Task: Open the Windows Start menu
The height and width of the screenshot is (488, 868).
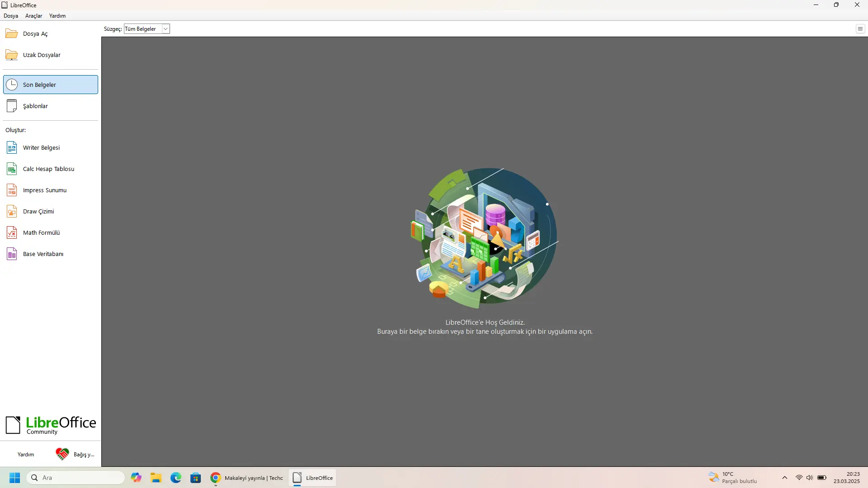Action: click(x=14, y=478)
